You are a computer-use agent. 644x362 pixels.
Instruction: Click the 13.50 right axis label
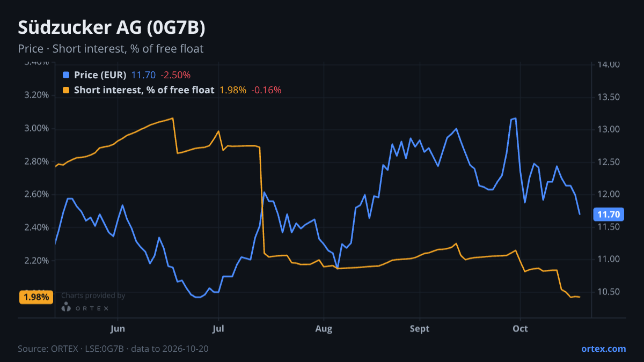[x=609, y=97]
